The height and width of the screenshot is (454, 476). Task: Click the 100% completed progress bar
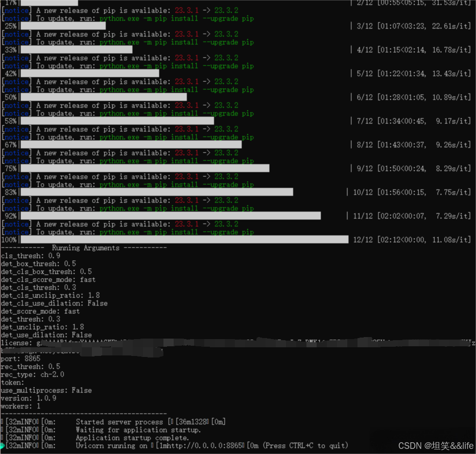pyautogui.click(x=184, y=240)
